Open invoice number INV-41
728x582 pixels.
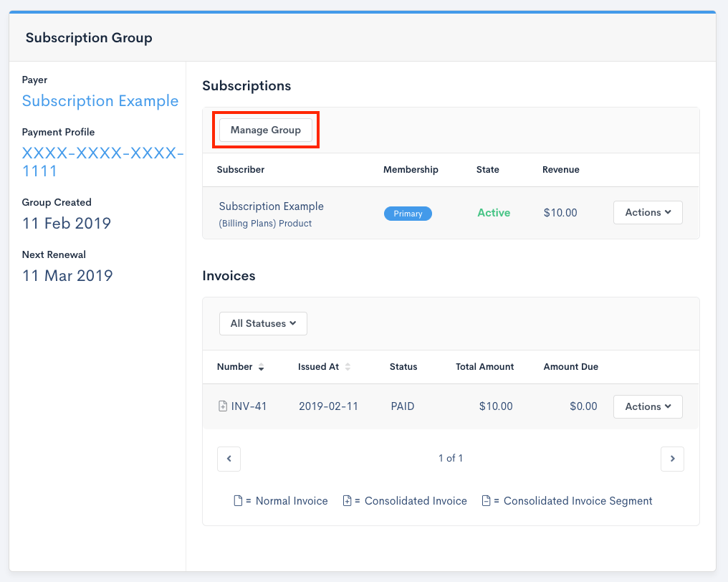(x=249, y=406)
